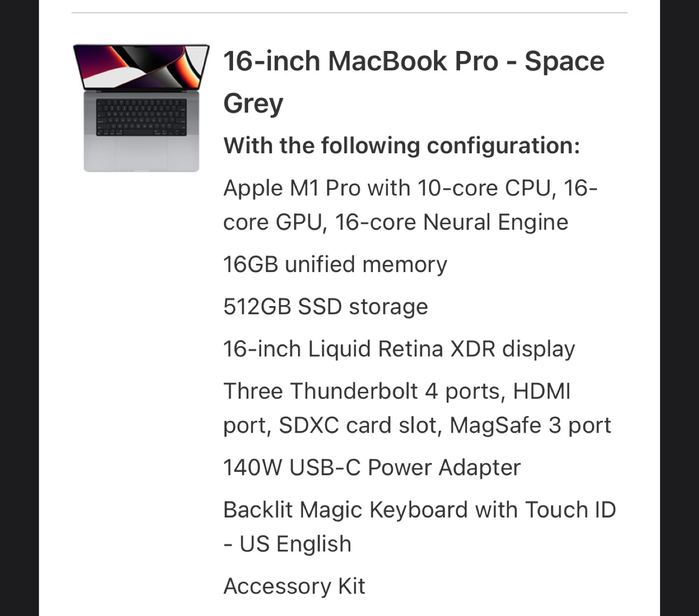This screenshot has width=699, height=616.
Task: Click '140W USB-C Power Adapter' text
Action: pos(371,468)
